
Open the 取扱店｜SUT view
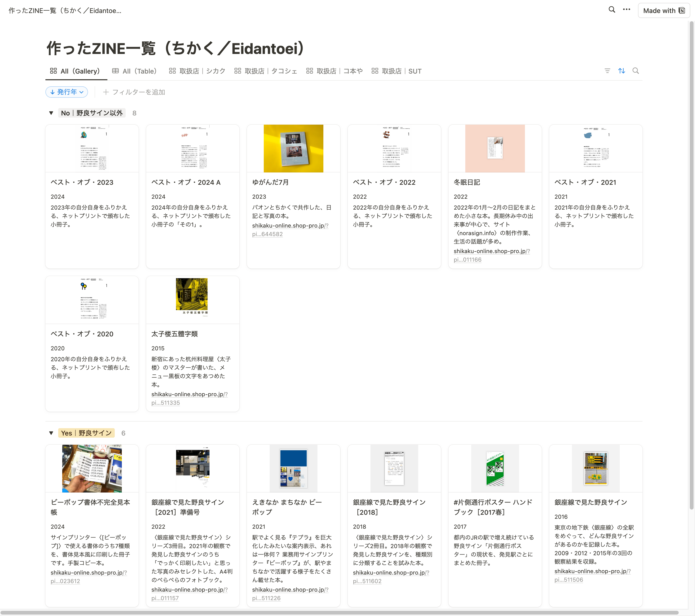[396, 71]
